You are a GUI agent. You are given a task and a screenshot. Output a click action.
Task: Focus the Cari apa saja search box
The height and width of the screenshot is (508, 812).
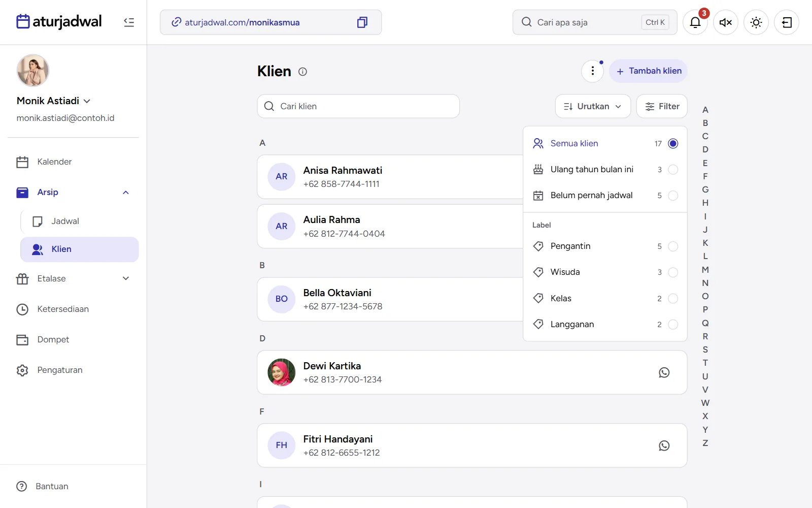click(x=595, y=22)
